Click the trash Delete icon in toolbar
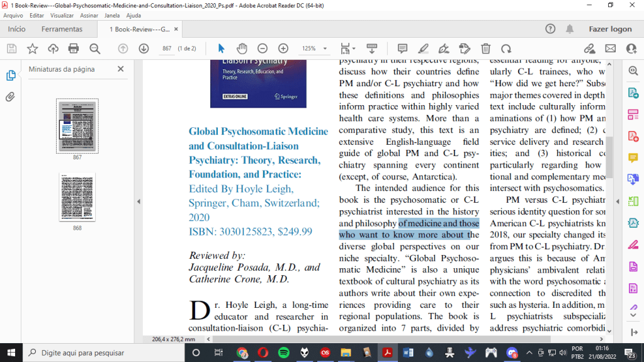The image size is (644, 362). pos(485,48)
